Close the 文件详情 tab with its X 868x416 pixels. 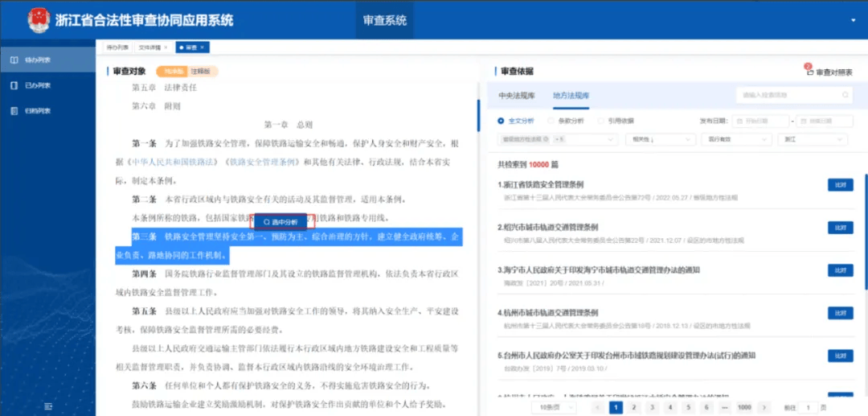(166, 47)
